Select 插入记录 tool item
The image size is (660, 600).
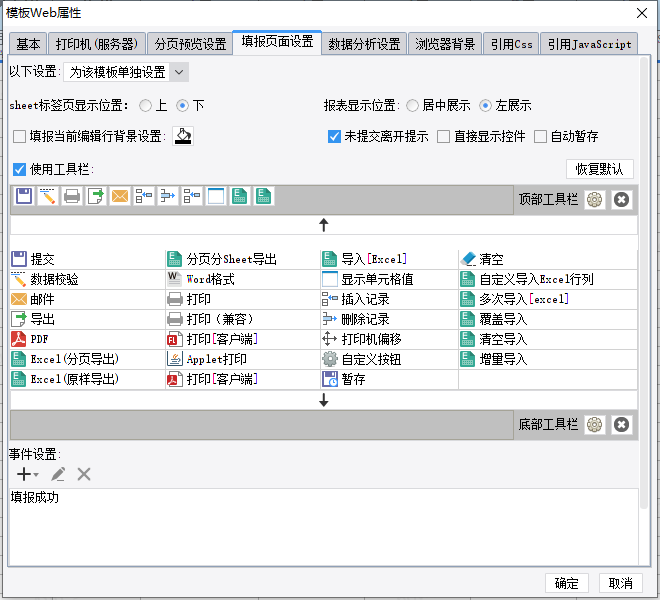click(389, 299)
